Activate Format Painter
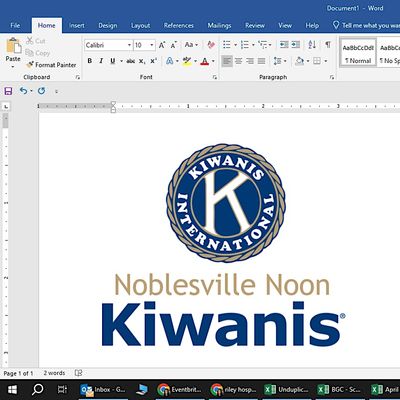The height and width of the screenshot is (400, 400). [51, 65]
